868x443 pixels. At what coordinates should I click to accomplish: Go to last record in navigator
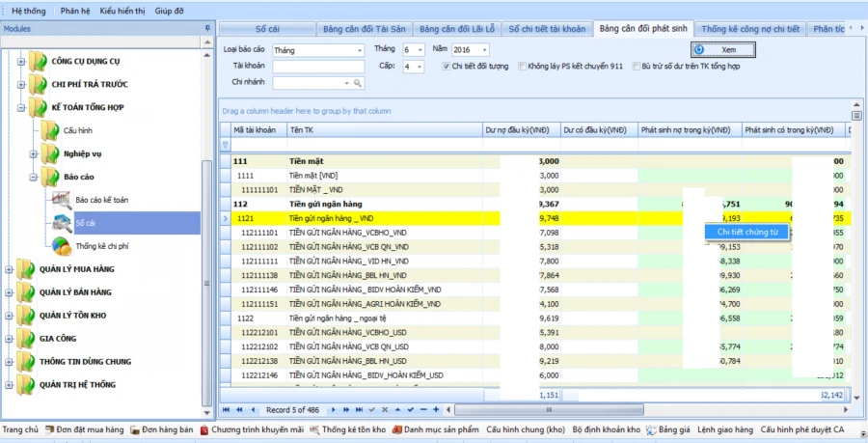coord(360,410)
